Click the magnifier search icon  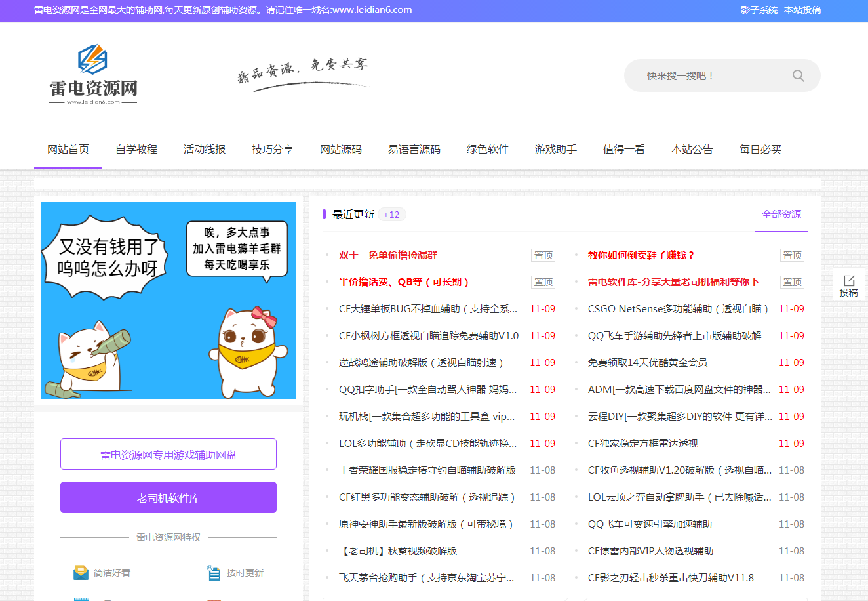[798, 75]
